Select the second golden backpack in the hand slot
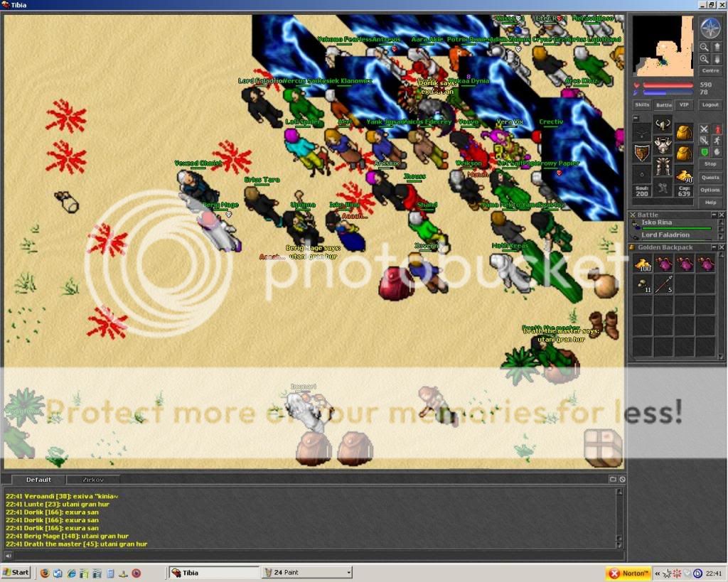 685,153
